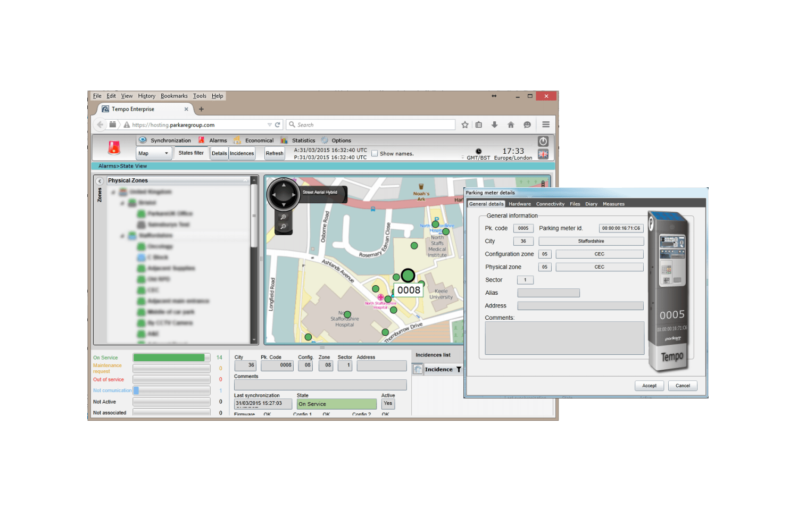The width and height of the screenshot is (798, 532).
Task: Zoom in on the map
Action: tap(284, 217)
